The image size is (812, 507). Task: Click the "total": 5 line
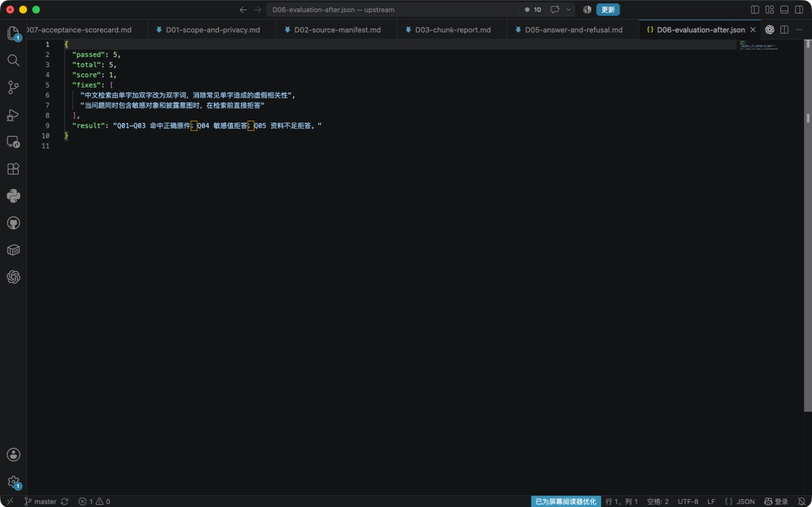pyautogui.click(x=94, y=65)
